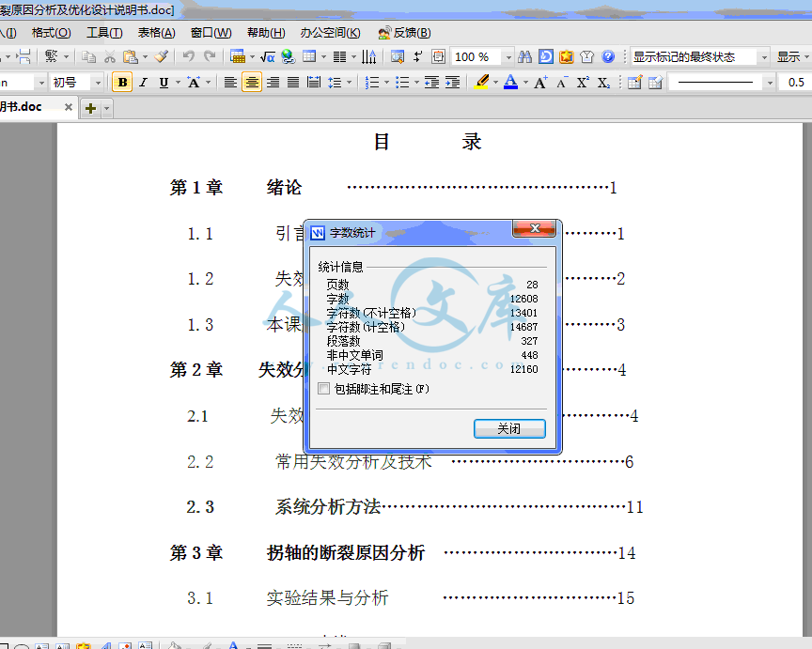
Task: Apply subscript formatting (X₂)
Action: [x=603, y=83]
